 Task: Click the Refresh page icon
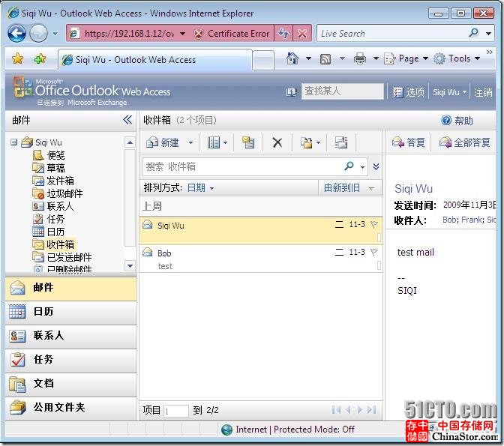click(x=283, y=34)
